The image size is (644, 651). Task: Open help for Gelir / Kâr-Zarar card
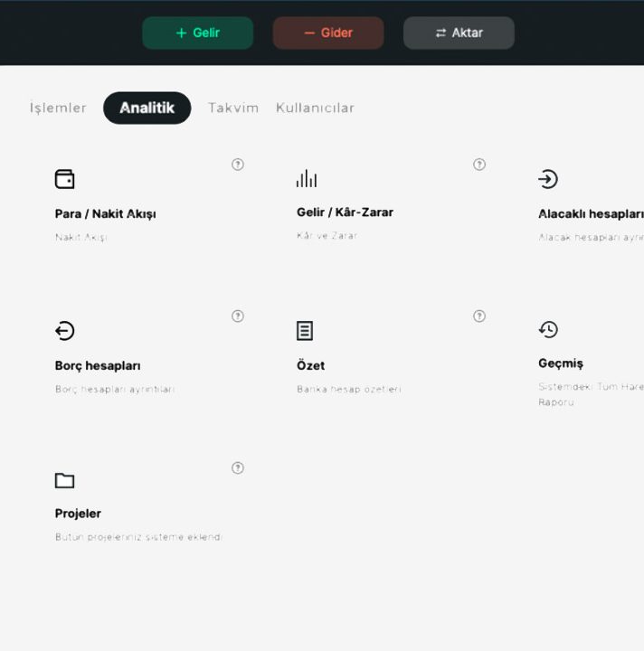[479, 165]
